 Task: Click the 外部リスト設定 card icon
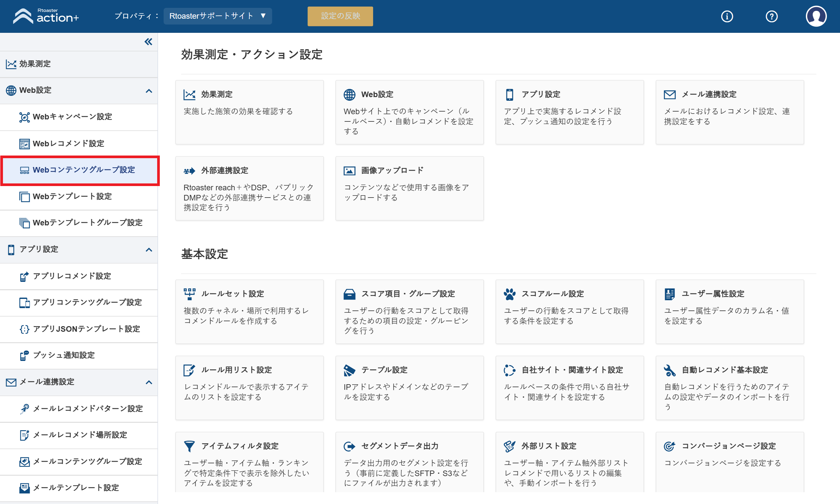pyautogui.click(x=510, y=446)
